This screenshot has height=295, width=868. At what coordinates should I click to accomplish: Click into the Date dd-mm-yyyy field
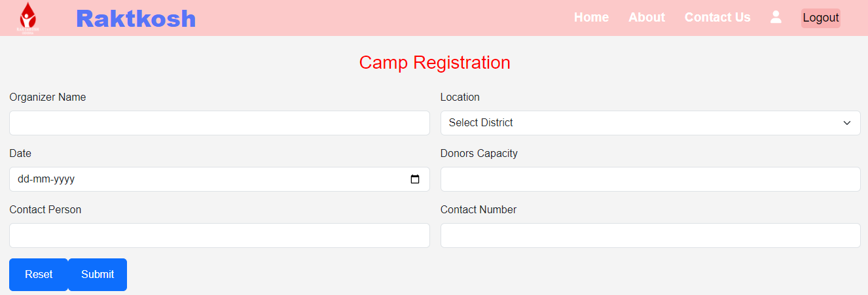point(219,179)
